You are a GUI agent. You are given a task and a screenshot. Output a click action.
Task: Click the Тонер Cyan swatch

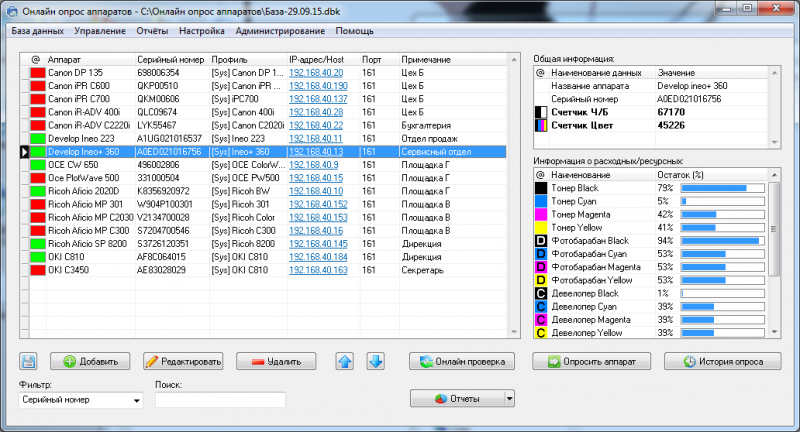click(541, 201)
